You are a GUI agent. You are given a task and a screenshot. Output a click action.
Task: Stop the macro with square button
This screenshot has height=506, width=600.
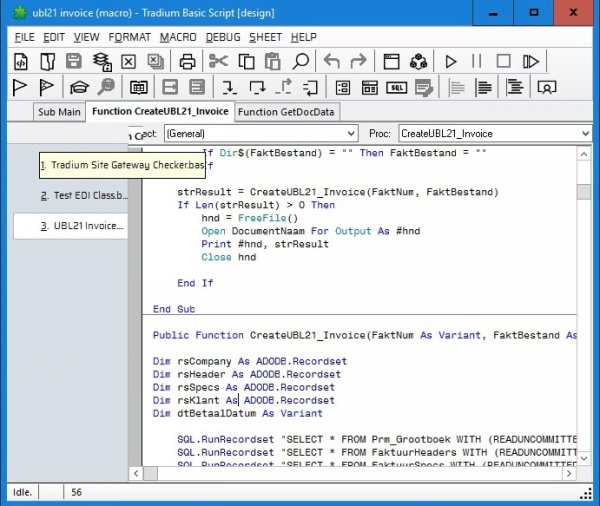(x=503, y=61)
